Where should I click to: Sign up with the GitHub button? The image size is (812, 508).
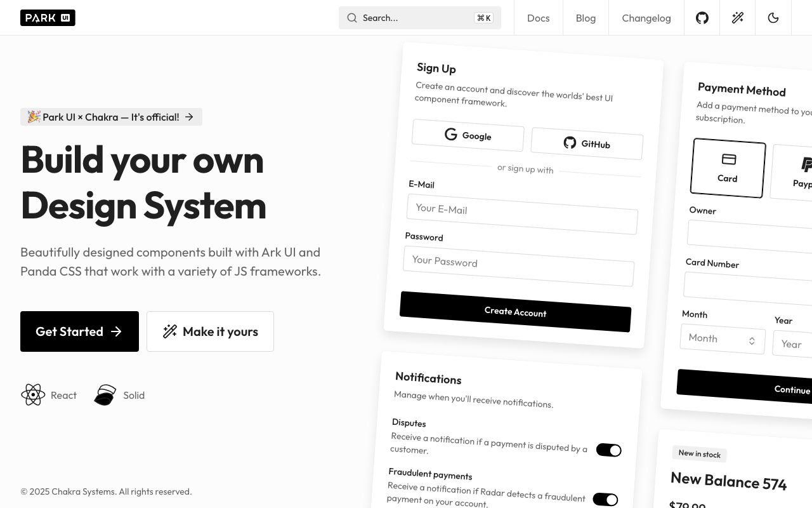pos(587,144)
